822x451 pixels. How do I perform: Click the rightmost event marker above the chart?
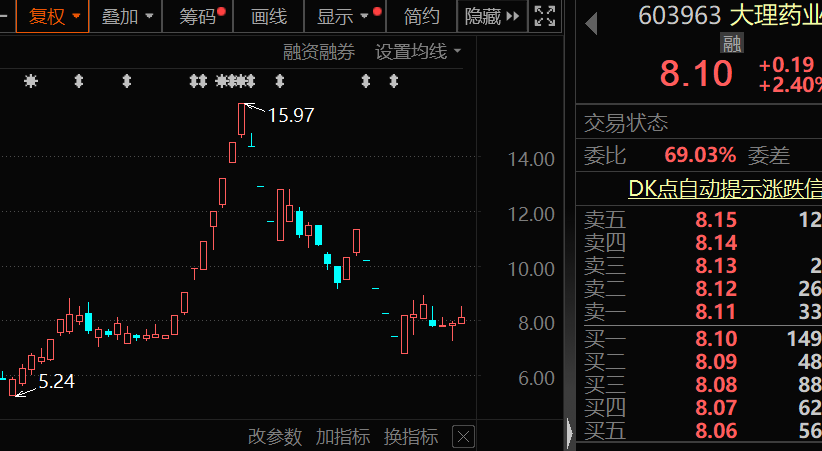pos(394,81)
